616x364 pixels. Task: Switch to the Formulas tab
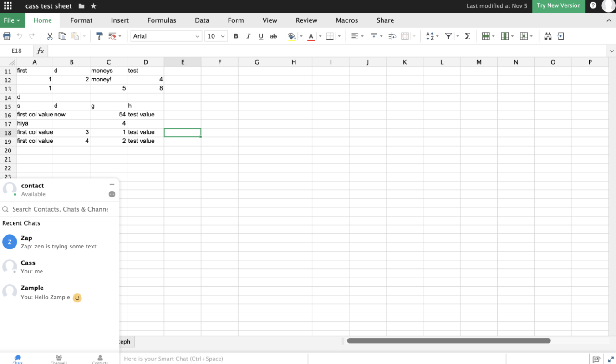[x=162, y=20]
